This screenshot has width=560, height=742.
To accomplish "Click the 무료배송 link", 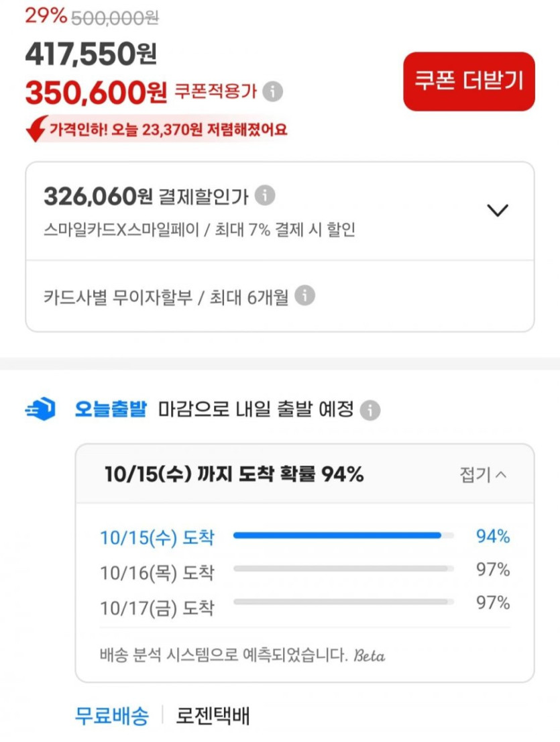I will (111, 716).
